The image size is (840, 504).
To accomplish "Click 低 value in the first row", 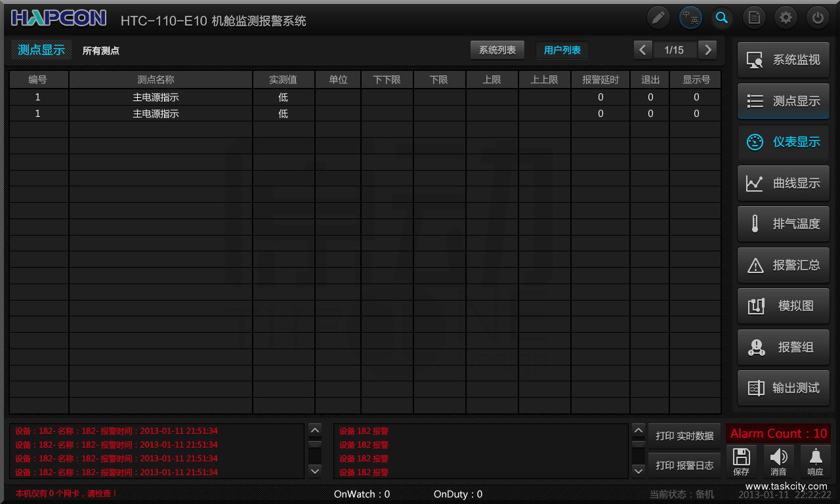I will pos(283,97).
